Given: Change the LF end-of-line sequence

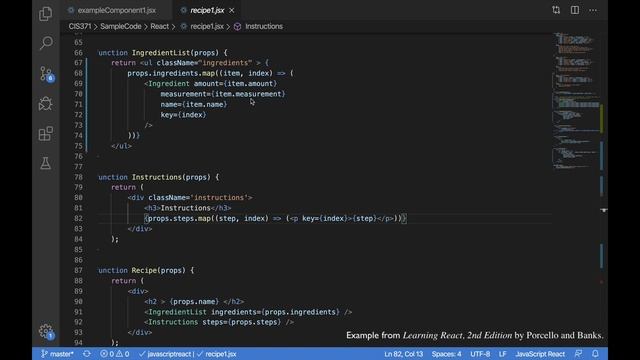Looking at the screenshot, I should tap(502, 354).
